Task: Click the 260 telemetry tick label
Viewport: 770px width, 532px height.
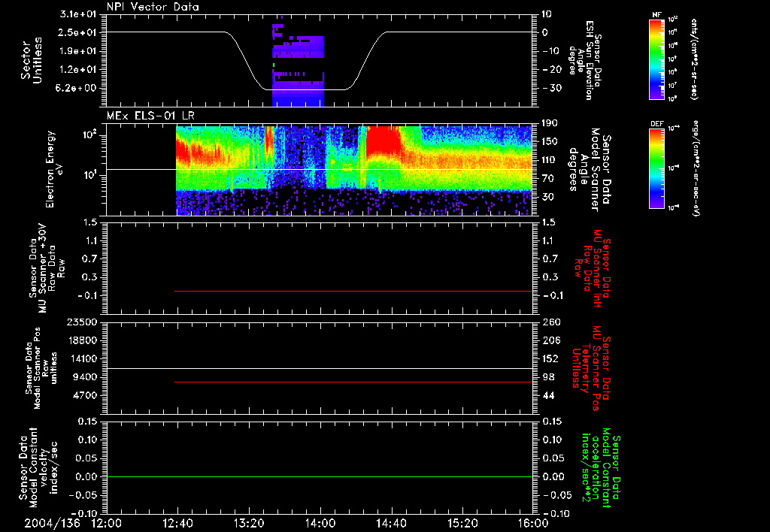Action: [x=551, y=322]
